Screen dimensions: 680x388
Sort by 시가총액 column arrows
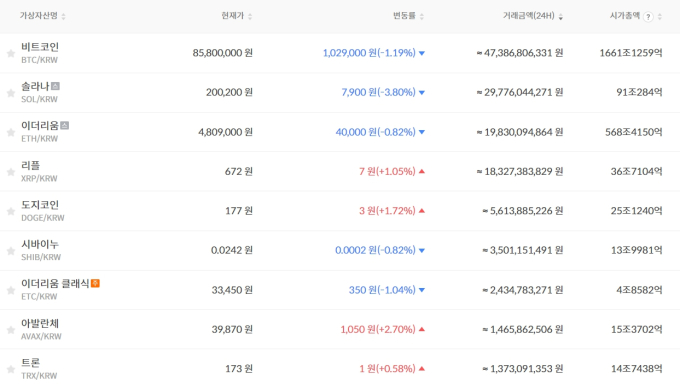click(x=660, y=16)
